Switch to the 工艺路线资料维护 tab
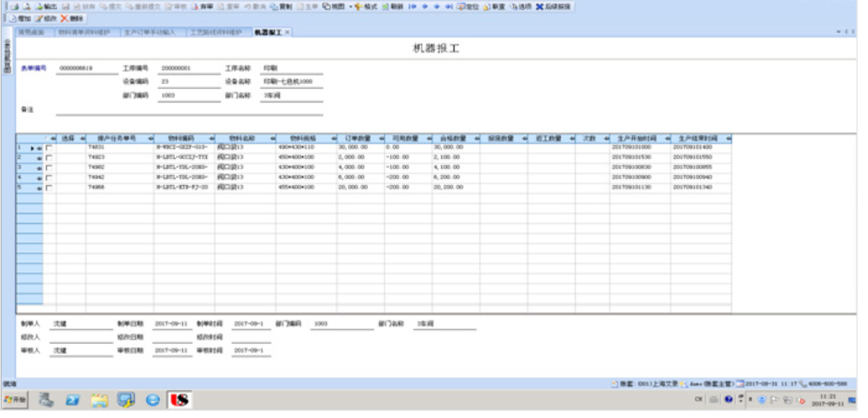This screenshot has height=418, width=868. [x=219, y=32]
